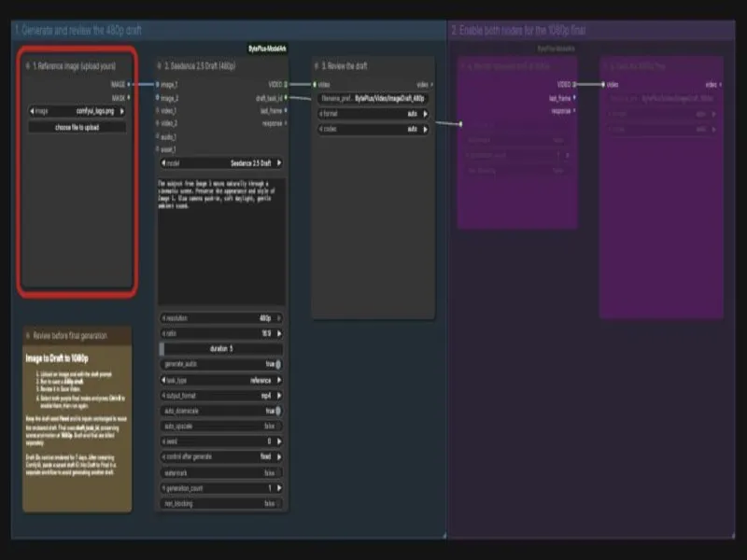Click the last_frame output port on purple node 4

(574, 98)
